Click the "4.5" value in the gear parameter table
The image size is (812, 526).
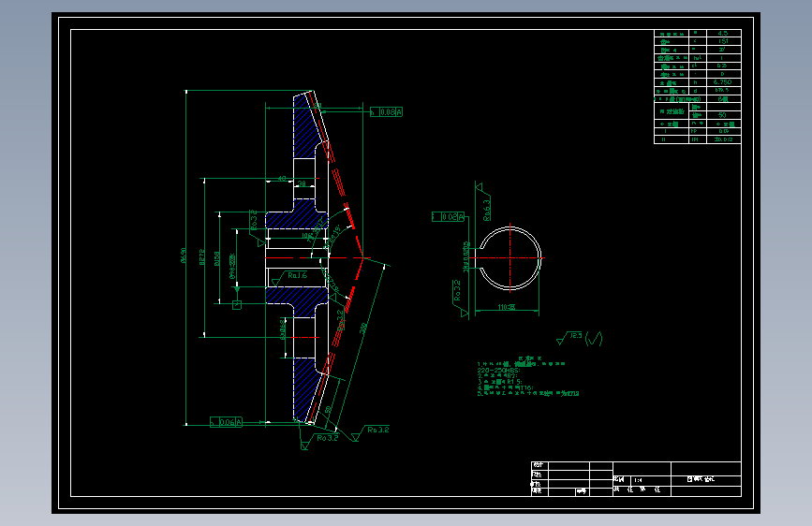pyautogui.click(x=723, y=33)
